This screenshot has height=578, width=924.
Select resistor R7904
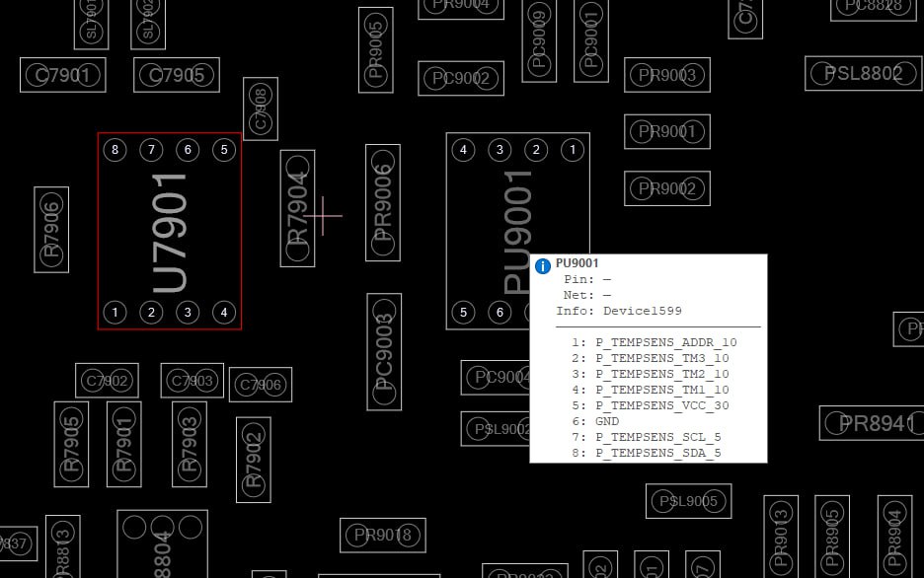[x=297, y=208]
